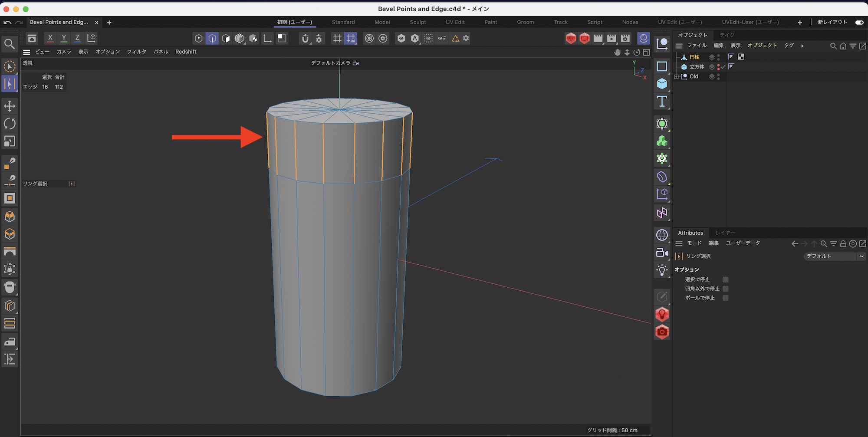
Task: Expand the object manager menu overflow arrow
Action: coord(802,46)
